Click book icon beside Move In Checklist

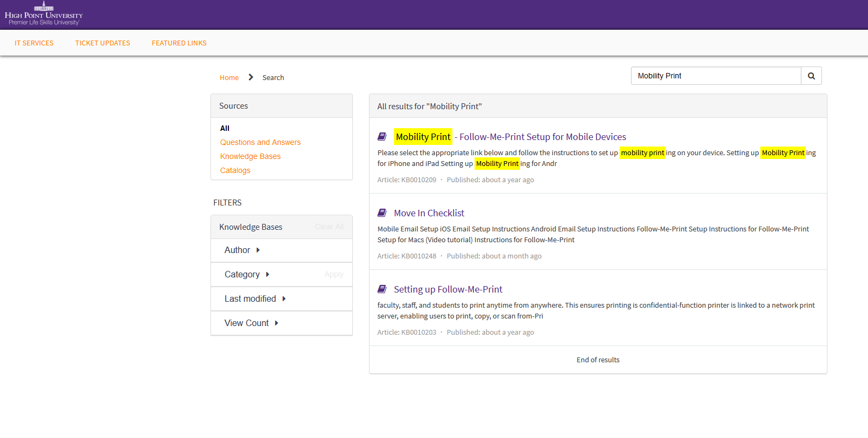pos(382,213)
